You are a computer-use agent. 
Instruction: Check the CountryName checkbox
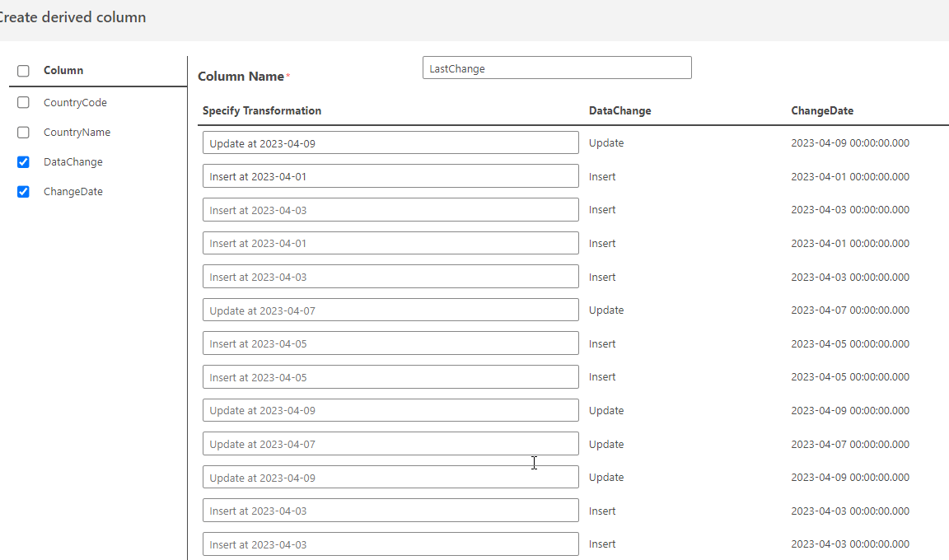23,133
